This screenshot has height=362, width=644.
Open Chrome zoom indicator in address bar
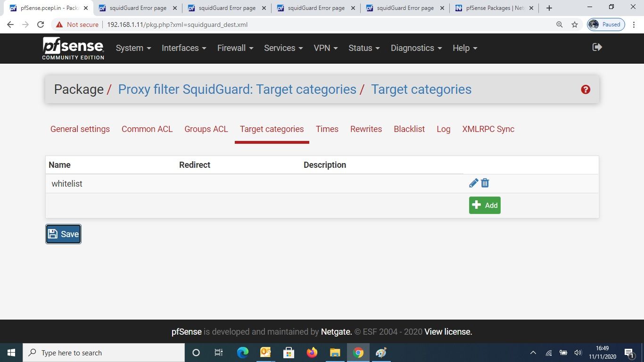point(560,25)
